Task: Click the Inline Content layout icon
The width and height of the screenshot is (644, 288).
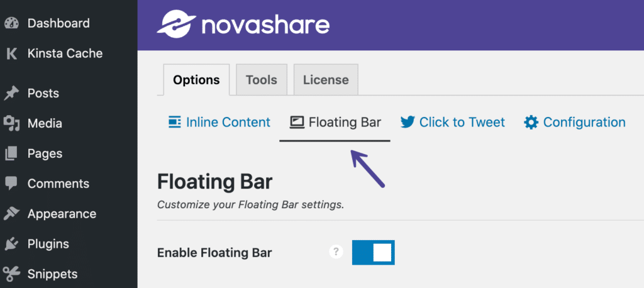Action: coord(175,123)
